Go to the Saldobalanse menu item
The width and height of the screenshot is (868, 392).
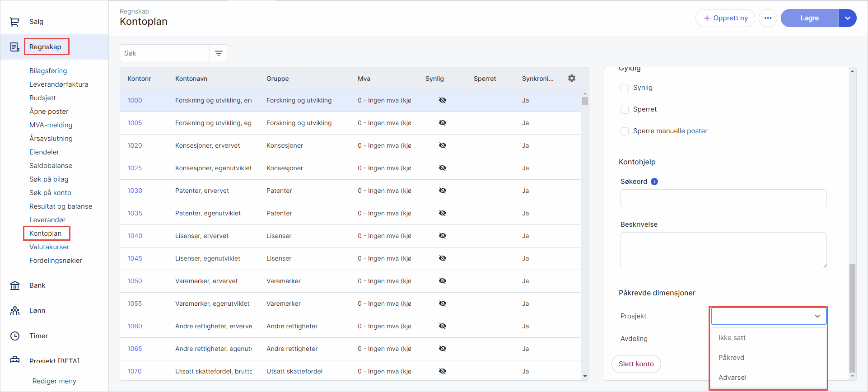(x=51, y=166)
